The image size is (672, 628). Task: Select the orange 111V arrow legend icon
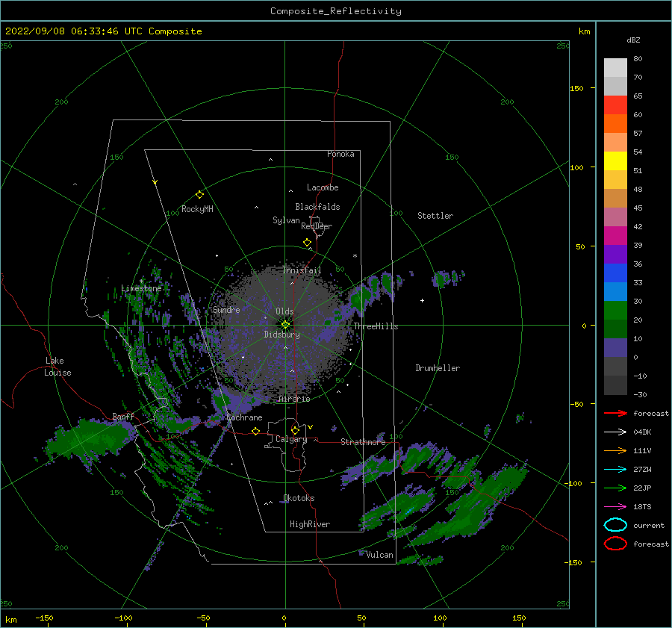point(615,450)
